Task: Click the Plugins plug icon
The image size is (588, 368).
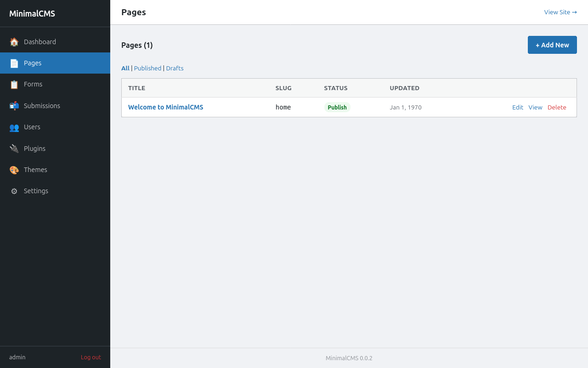Action: [x=14, y=149]
